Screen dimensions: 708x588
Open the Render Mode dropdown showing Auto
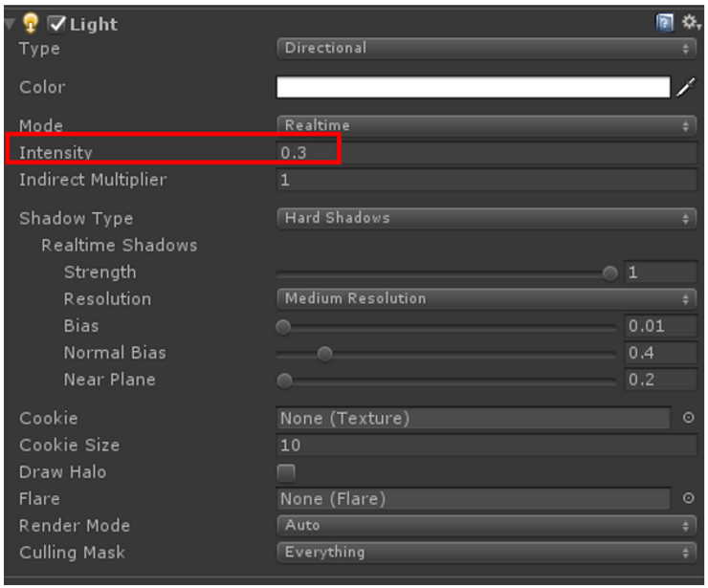point(486,525)
